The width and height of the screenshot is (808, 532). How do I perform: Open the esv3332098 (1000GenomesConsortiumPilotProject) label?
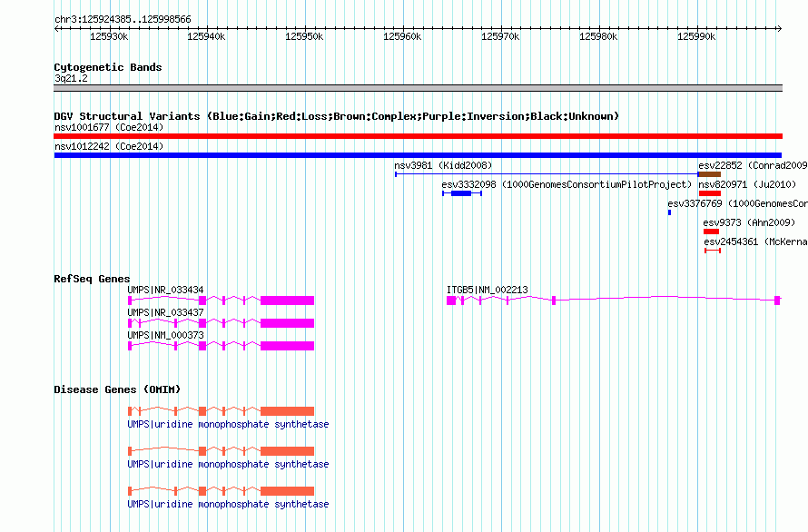coord(567,184)
